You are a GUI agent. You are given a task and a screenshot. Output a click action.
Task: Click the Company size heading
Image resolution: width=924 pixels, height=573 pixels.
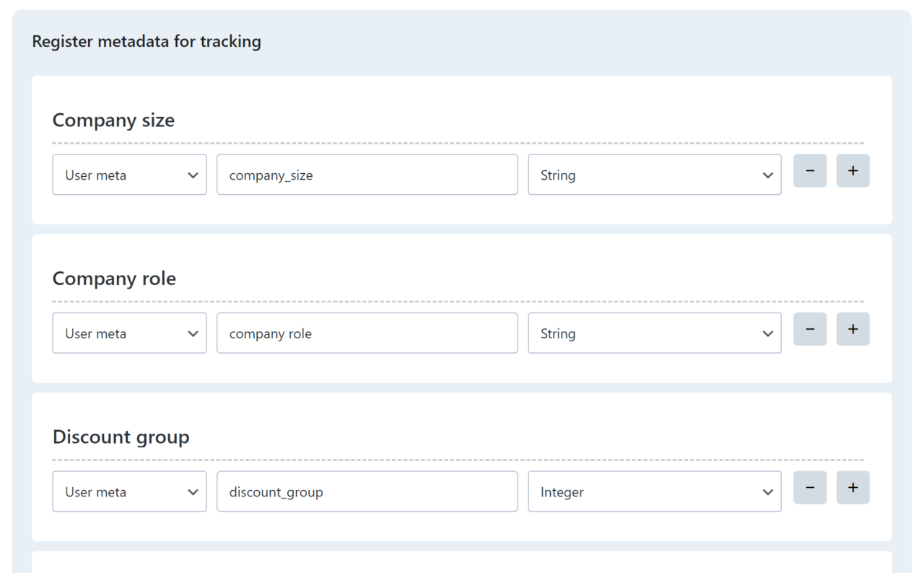(x=113, y=120)
